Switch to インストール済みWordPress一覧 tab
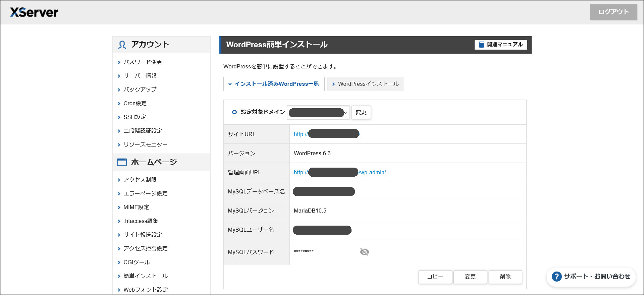The width and height of the screenshot is (644, 295). coord(274,84)
